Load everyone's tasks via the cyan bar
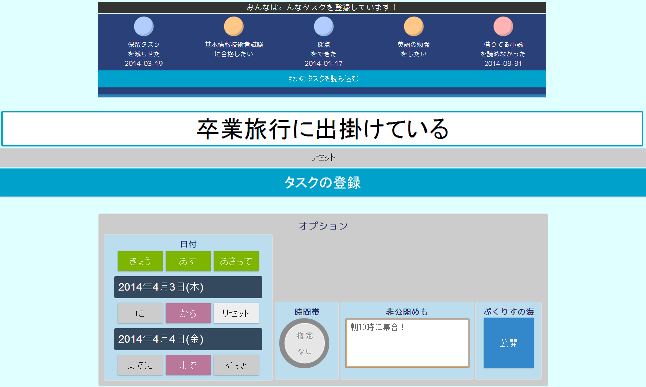Viewport: 646px width, 387px height. [322, 78]
